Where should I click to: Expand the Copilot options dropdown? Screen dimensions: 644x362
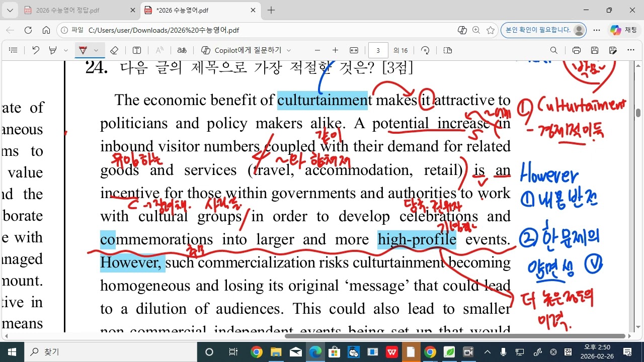tap(289, 50)
